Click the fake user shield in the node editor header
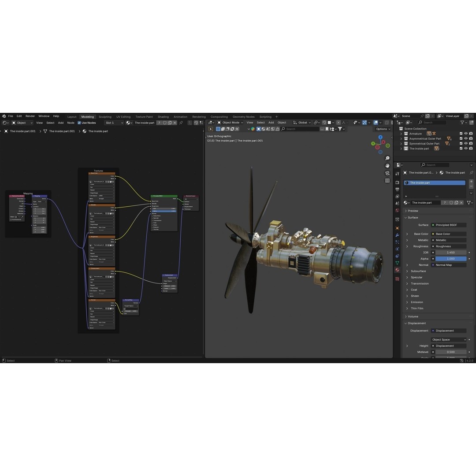The width and height of the screenshot is (476, 476). [164, 123]
